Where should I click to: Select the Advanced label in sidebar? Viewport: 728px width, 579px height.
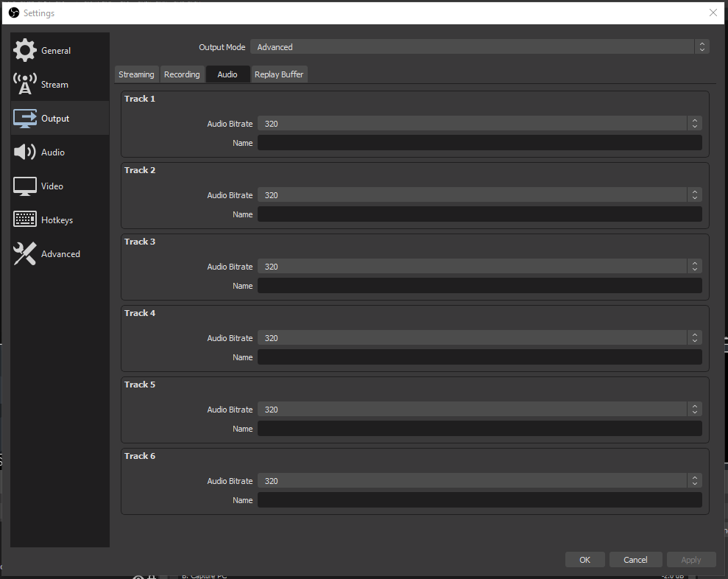pyautogui.click(x=60, y=253)
